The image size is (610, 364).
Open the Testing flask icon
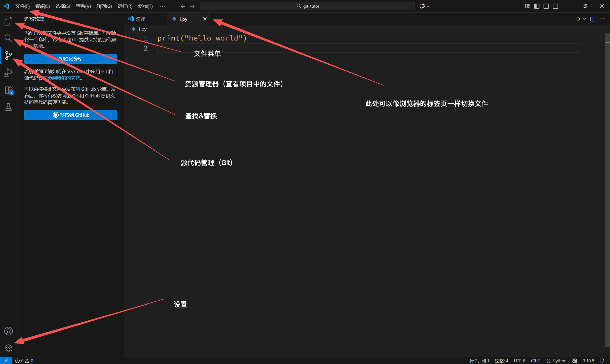(x=8, y=107)
